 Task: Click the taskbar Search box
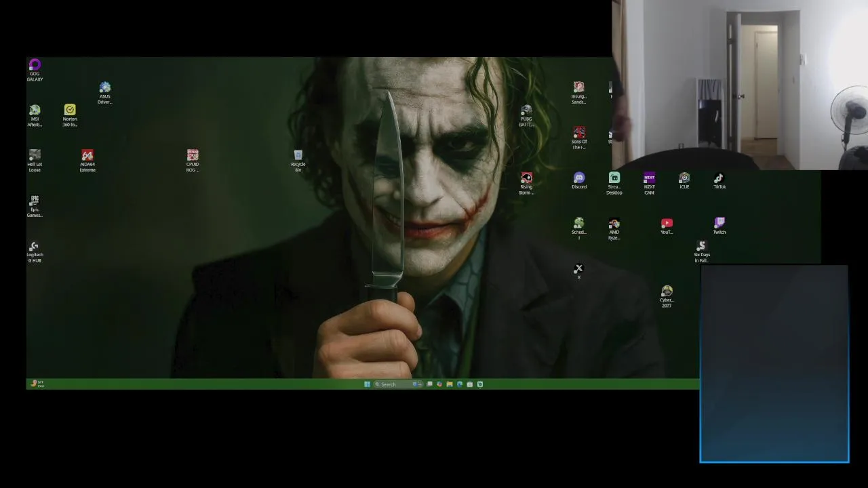click(x=399, y=384)
